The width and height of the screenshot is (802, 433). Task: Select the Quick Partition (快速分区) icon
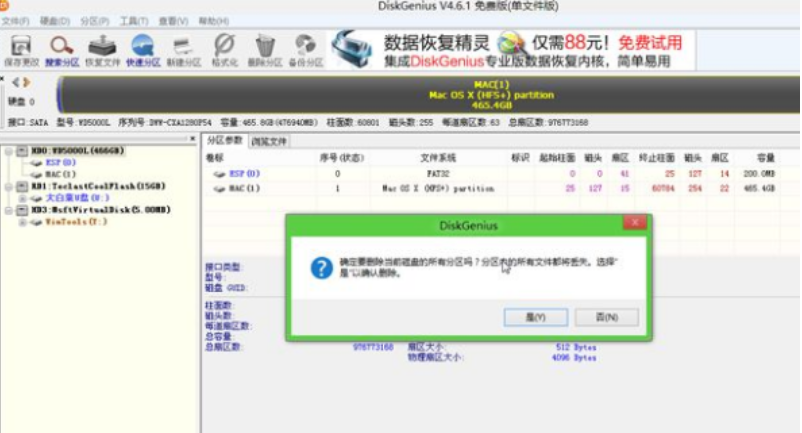142,49
